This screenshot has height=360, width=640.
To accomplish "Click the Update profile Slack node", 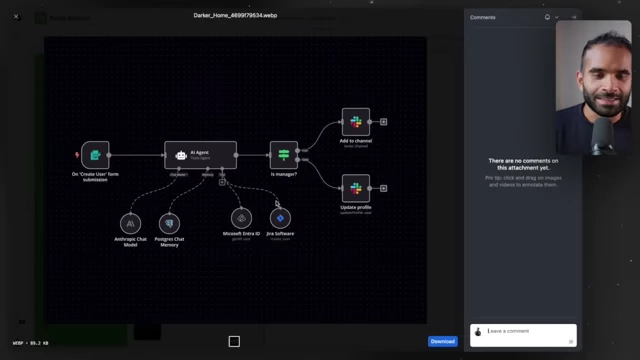I will (x=356, y=188).
